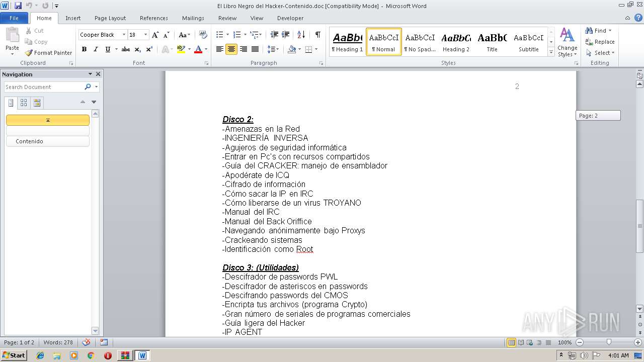Open Chrome from the taskbar
This screenshot has height=362, width=644.
91,355
